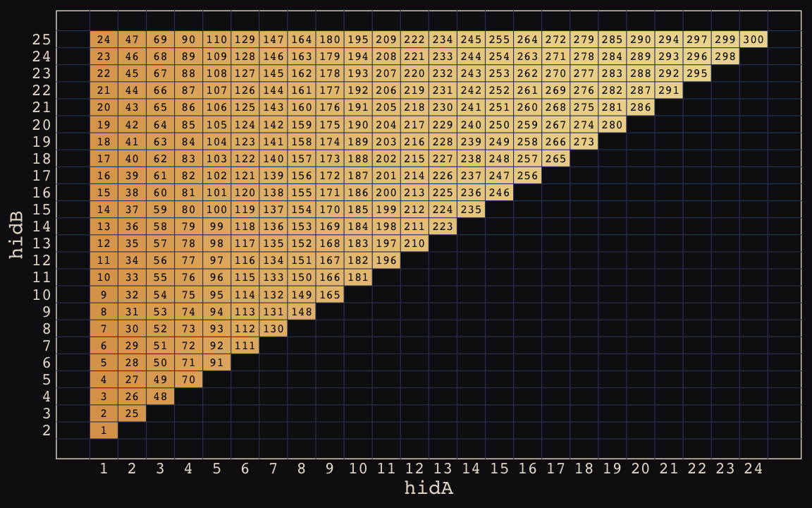Click the cell showing 280
This screenshot has height=508, width=812.
[x=612, y=125]
